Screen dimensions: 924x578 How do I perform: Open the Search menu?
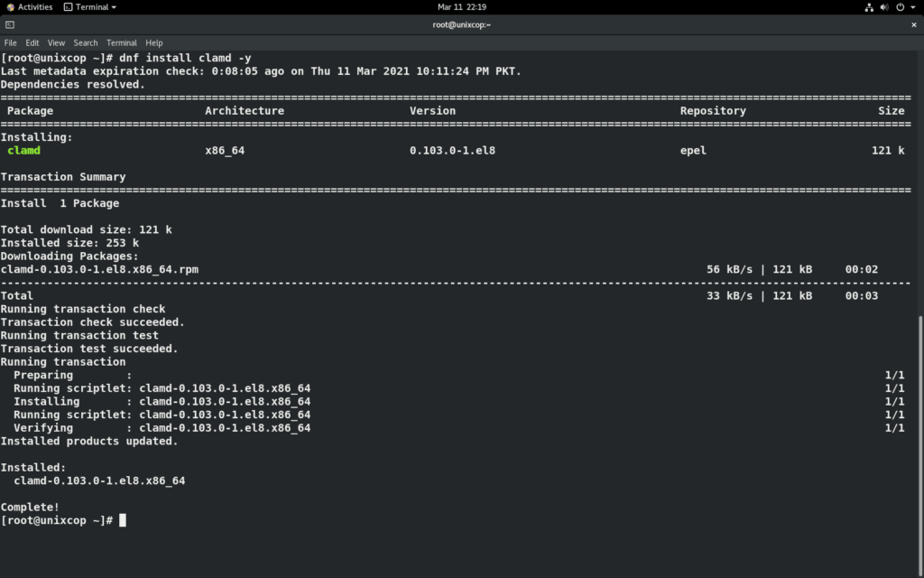(x=86, y=43)
